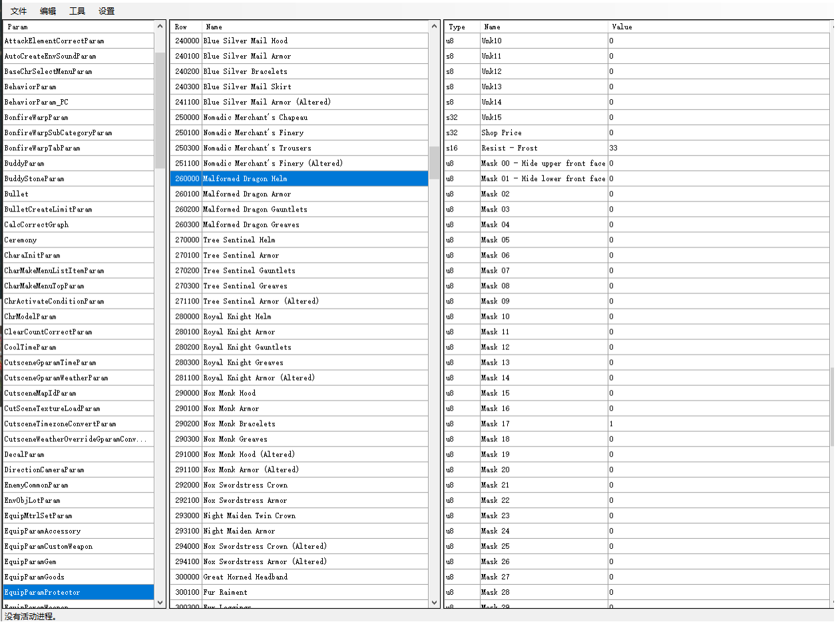Click the Row list scroll-up arrow
This screenshot has width=840, height=626.
pyautogui.click(x=434, y=27)
